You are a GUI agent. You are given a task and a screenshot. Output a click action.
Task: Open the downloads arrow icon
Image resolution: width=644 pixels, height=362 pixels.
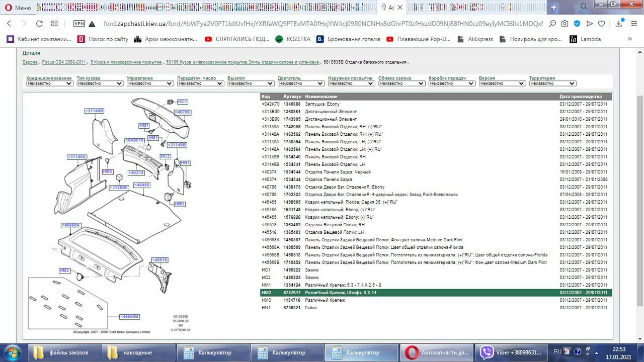click(620, 23)
